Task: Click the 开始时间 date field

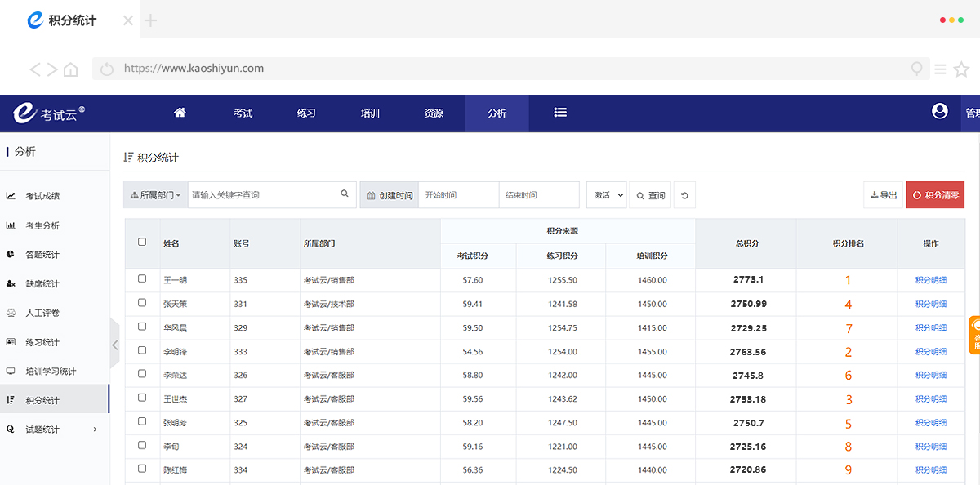Action: 458,195
